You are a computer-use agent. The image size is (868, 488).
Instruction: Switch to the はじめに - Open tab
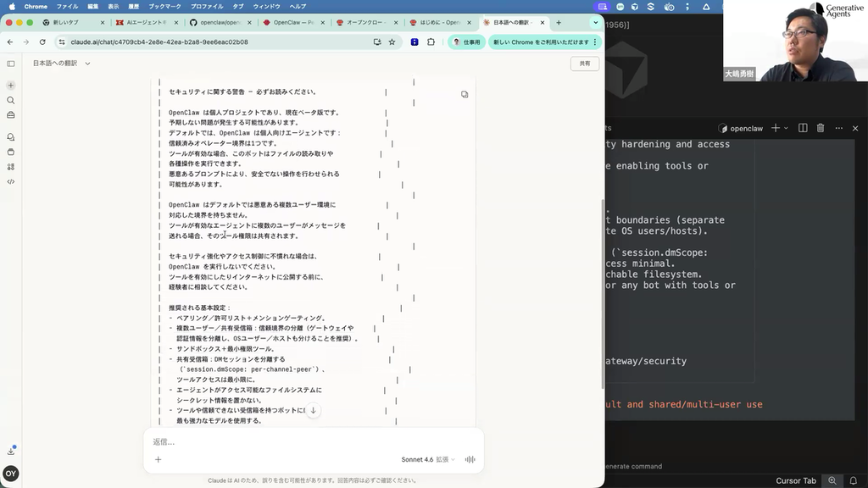point(440,23)
